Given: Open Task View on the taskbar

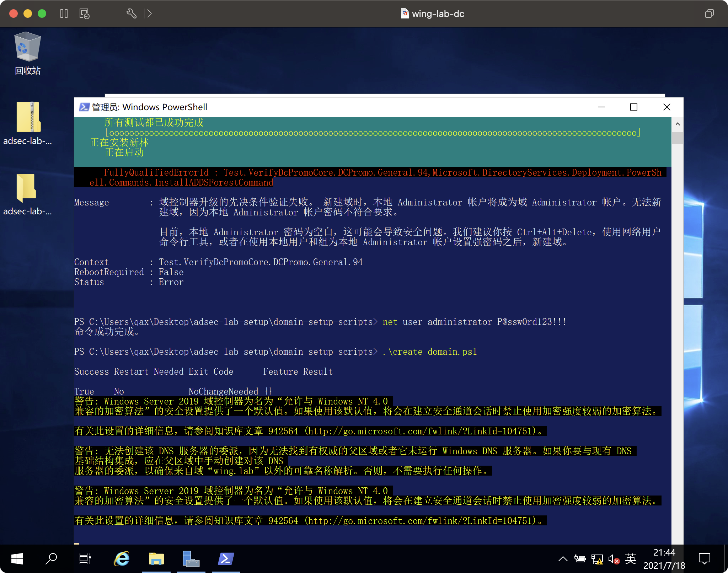Looking at the screenshot, I should (x=85, y=559).
